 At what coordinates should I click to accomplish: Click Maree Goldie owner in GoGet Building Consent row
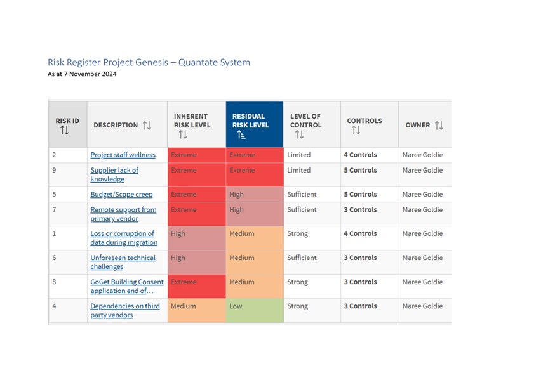pyautogui.click(x=422, y=282)
